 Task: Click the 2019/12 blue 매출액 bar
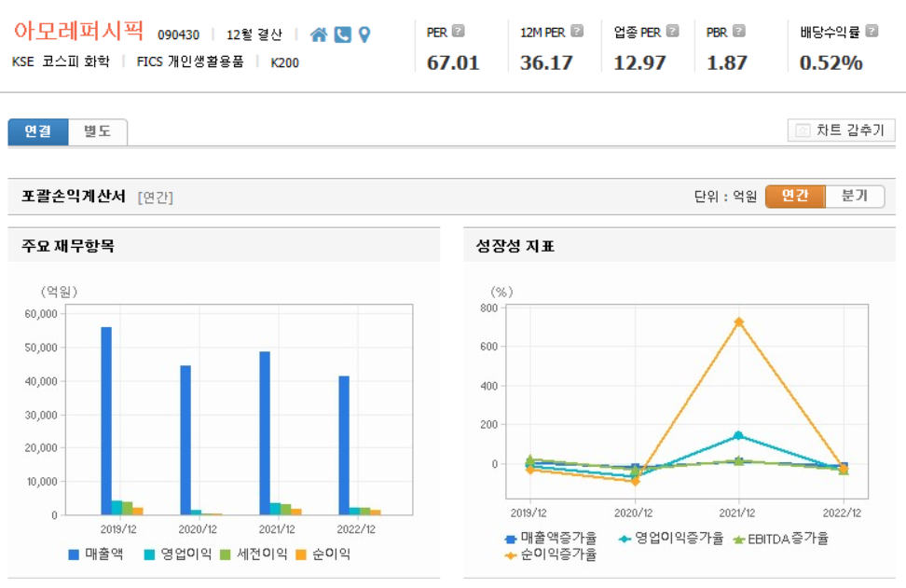pos(106,420)
